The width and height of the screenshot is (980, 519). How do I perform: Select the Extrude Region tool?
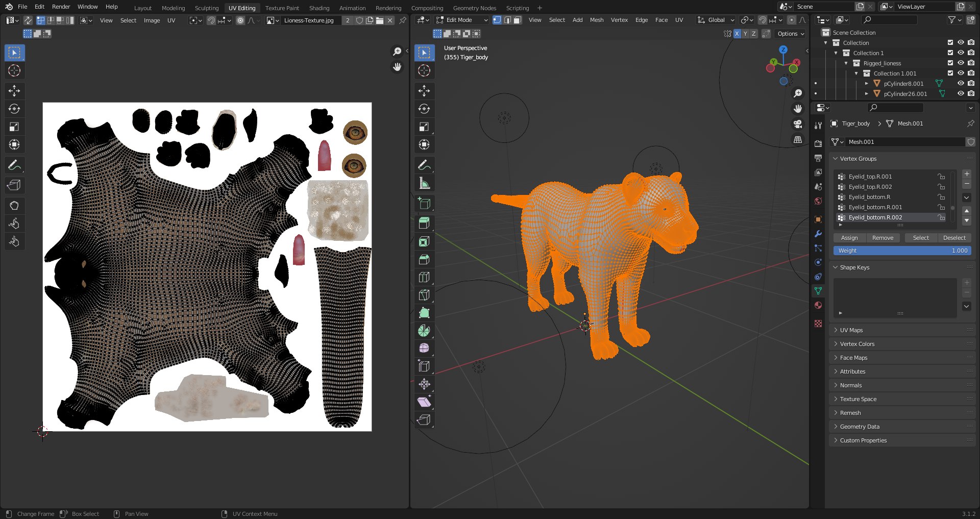tap(424, 223)
